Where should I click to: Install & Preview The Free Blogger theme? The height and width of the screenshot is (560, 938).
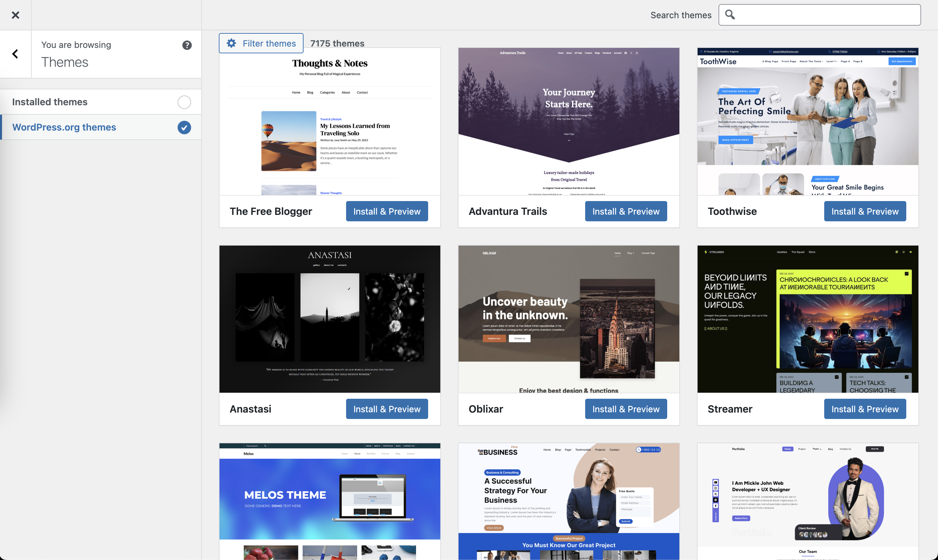387,211
